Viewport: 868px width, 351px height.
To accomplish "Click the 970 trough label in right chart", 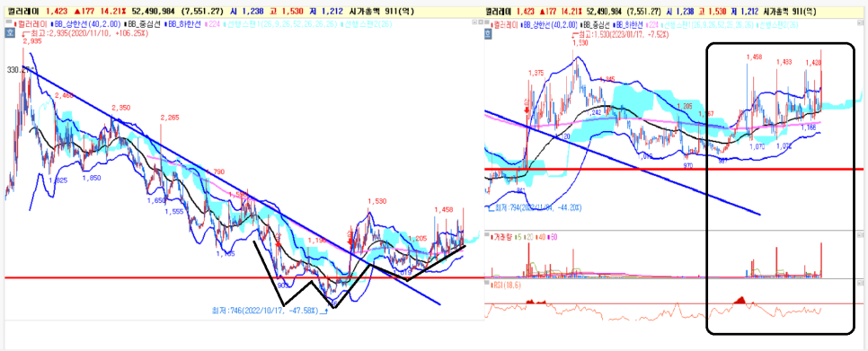I will pos(688,166).
